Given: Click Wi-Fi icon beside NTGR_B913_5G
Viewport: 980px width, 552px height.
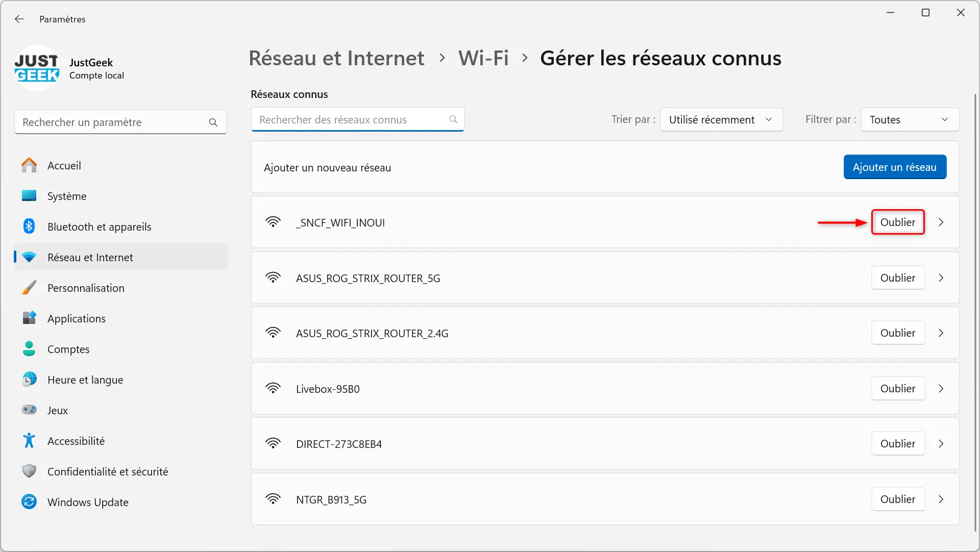Looking at the screenshot, I should (273, 499).
